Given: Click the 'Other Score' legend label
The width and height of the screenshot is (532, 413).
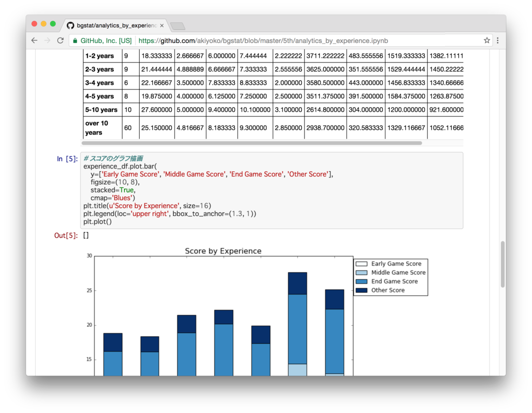Looking at the screenshot, I should (388, 290).
